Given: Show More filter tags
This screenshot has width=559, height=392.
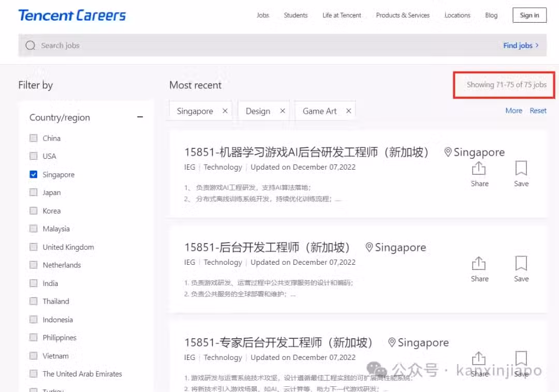Looking at the screenshot, I should tap(514, 111).
